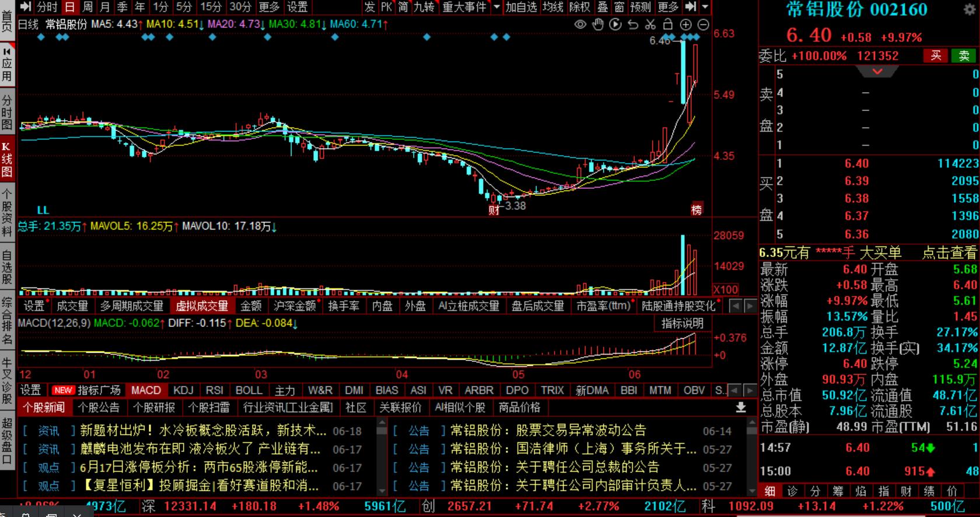
Task: Start the K-line replay play icon
Action: [x=615, y=24]
